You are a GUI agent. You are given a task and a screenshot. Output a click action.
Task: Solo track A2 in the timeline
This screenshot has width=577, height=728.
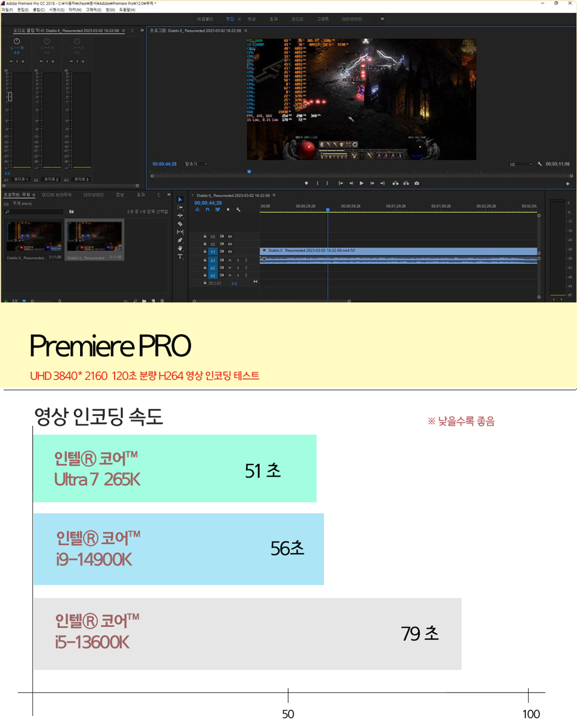238,268
